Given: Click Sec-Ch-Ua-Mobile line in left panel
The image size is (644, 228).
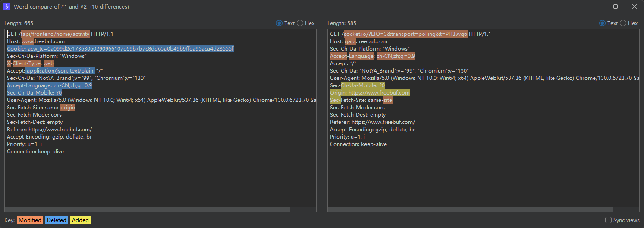Looking at the screenshot, I should 35,93.
